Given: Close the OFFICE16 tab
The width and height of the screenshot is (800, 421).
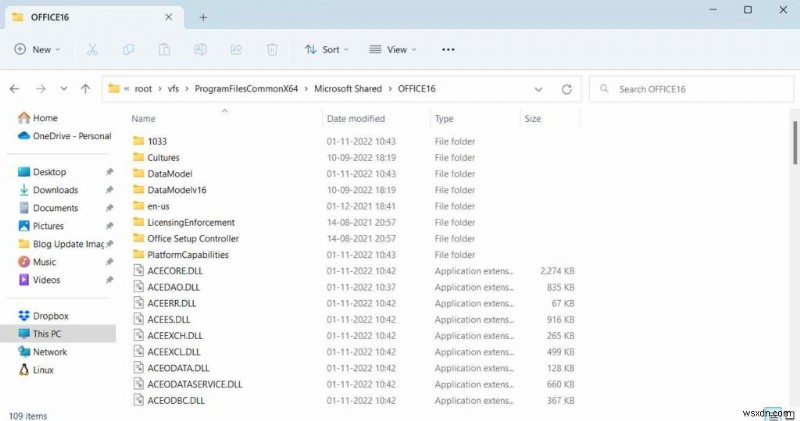Looking at the screenshot, I should (168, 17).
